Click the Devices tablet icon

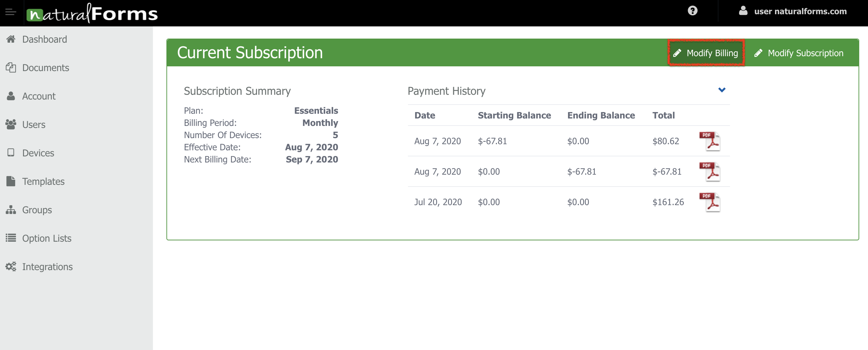click(x=11, y=153)
